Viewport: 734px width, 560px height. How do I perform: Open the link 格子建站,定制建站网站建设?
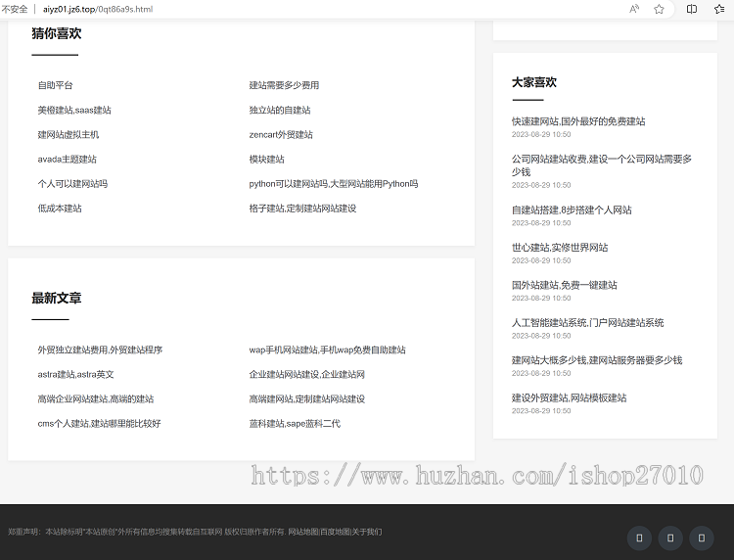[x=302, y=209]
